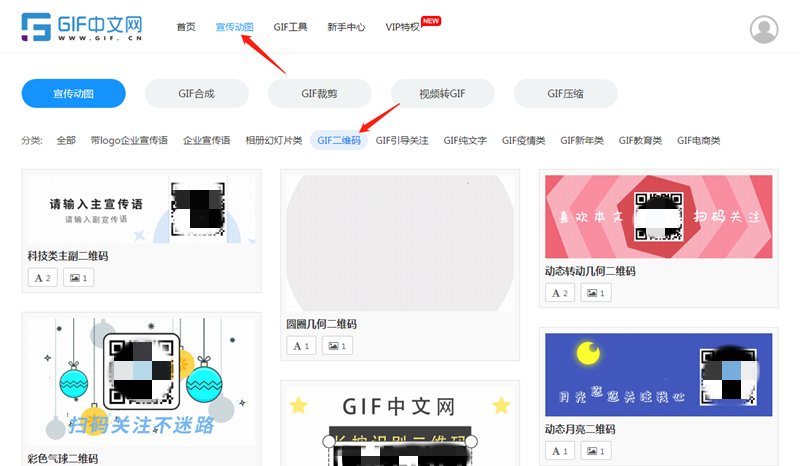Screen dimensions: 800x466
Task: Click image count icon on 动态月亮二维码
Action: tap(596, 451)
